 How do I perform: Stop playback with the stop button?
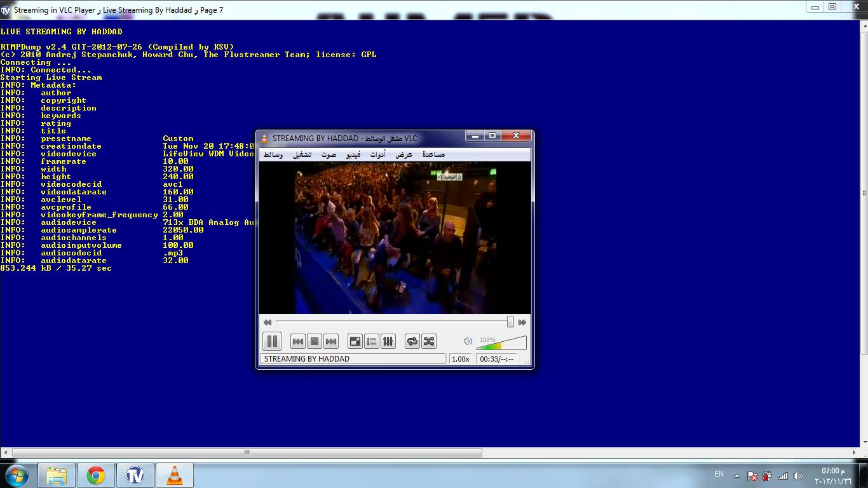point(314,341)
